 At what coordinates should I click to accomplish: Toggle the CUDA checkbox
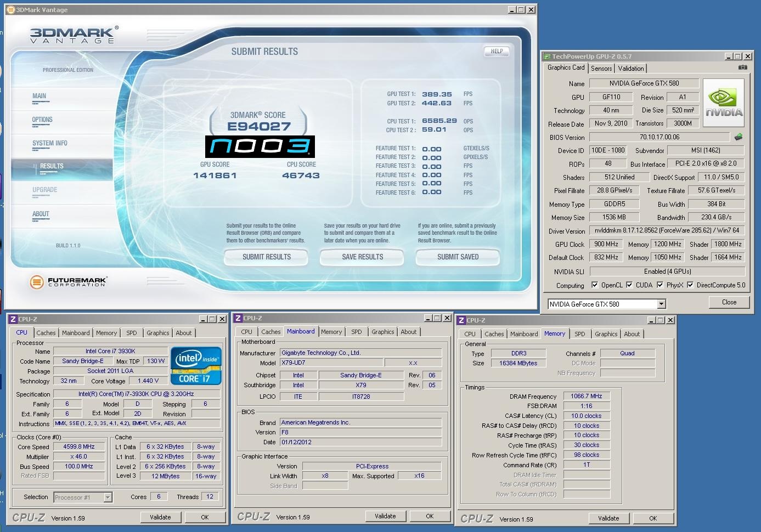(x=629, y=285)
